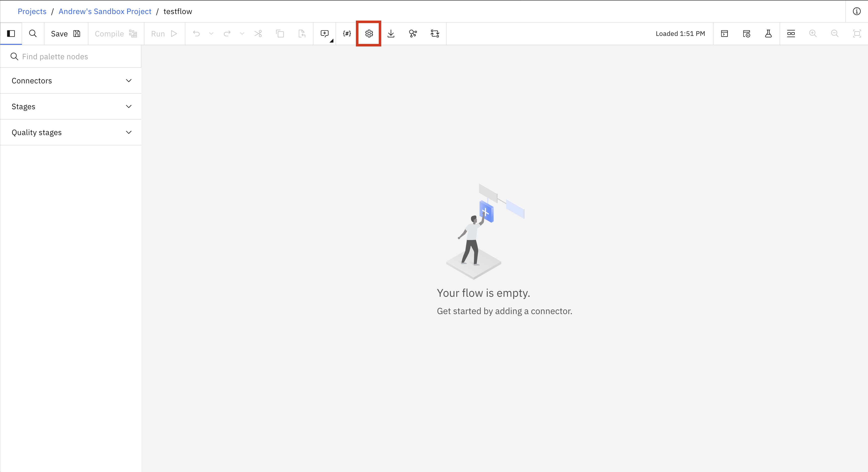Click the data lineage nodes icon
This screenshot has height=472, width=868.
413,33
